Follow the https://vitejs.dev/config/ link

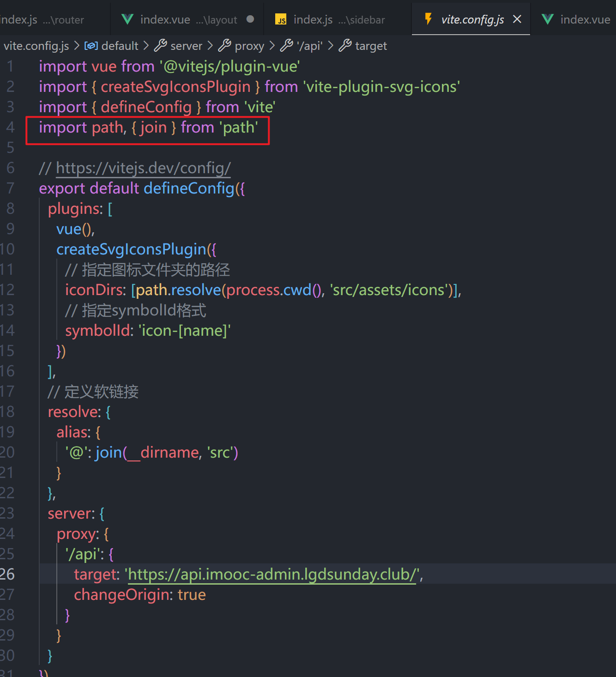143,168
